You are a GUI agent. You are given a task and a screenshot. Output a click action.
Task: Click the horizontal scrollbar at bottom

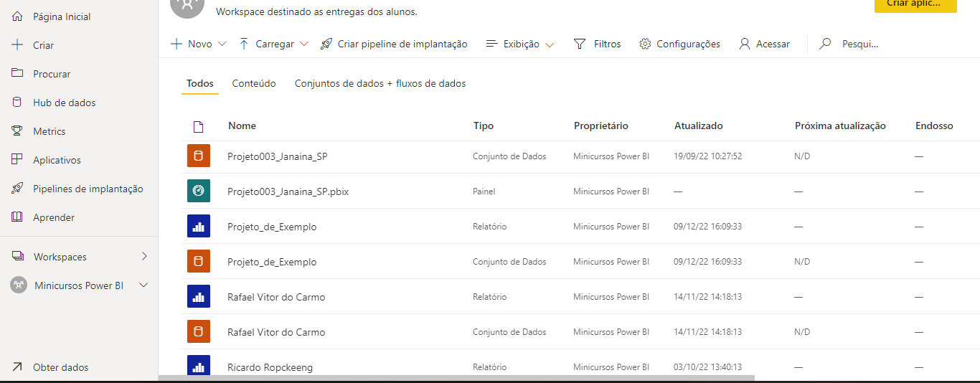tap(456, 378)
